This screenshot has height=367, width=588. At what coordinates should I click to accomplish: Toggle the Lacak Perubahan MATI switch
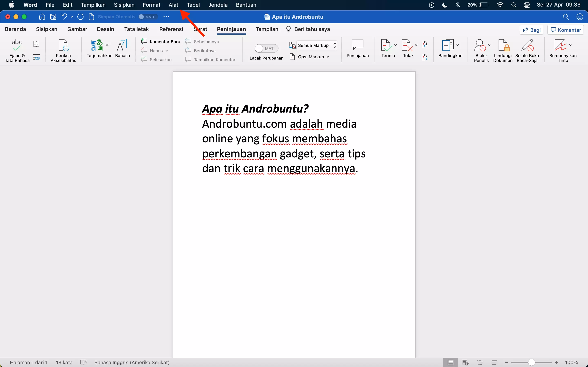click(x=266, y=48)
